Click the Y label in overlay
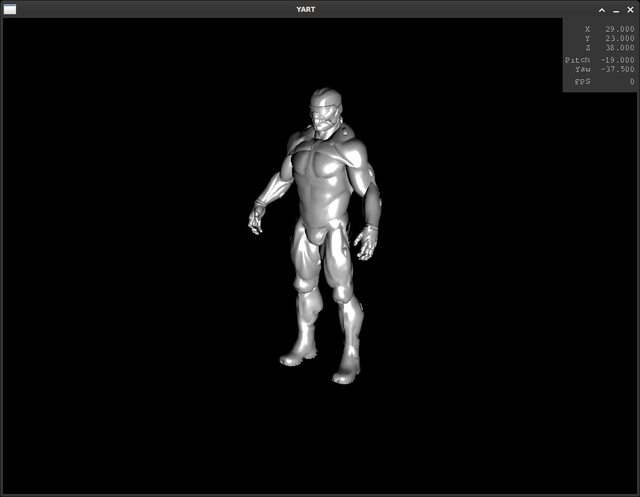The width and height of the screenshot is (640, 497). point(587,38)
